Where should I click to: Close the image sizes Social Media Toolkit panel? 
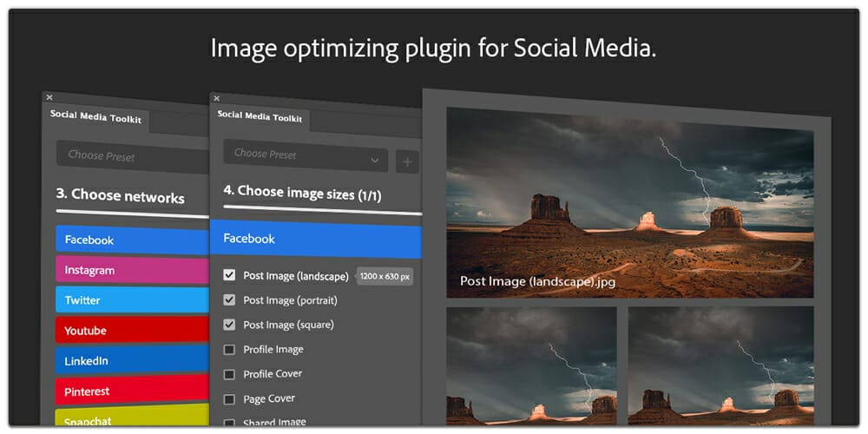[x=216, y=99]
